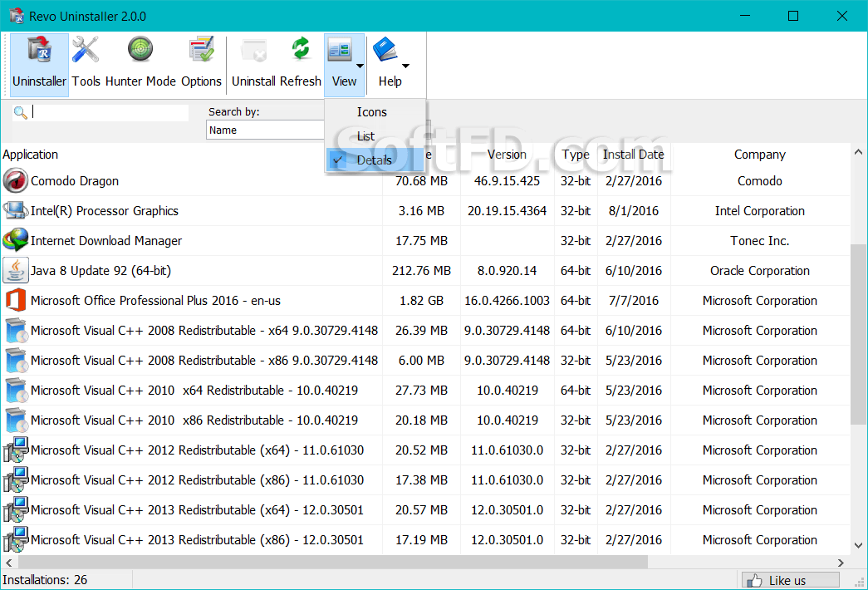Open the Uninstaller toolbar section
Viewport: 868px width, 590px height.
[39, 65]
